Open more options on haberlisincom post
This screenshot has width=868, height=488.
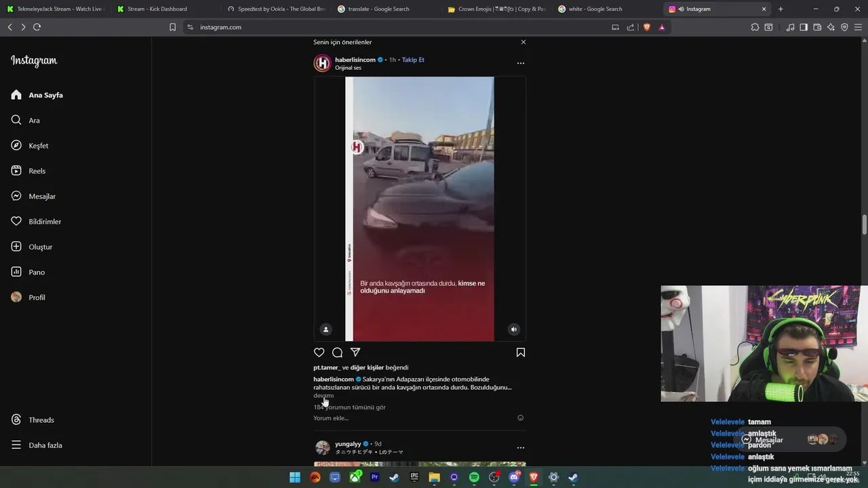pos(521,63)
